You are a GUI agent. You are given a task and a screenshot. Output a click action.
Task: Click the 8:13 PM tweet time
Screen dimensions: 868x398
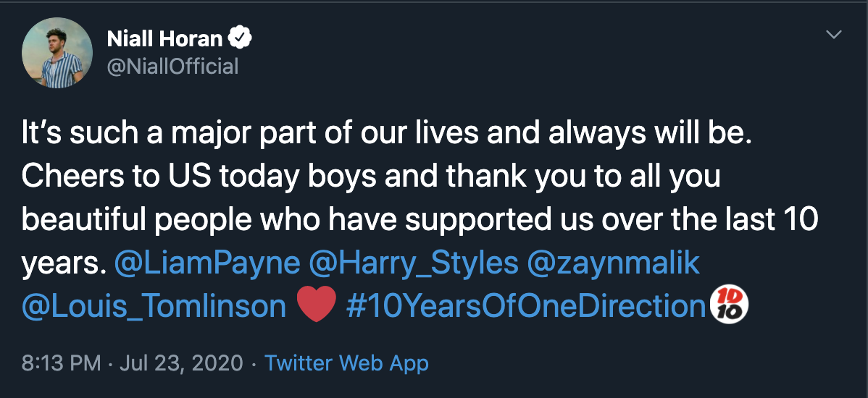(x=61, y=363)
